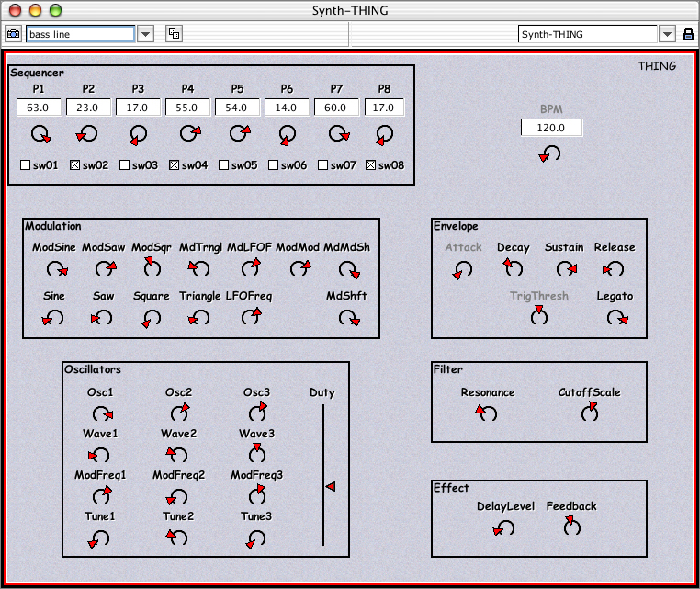Click the Square waveform knob

coord(151,319)
